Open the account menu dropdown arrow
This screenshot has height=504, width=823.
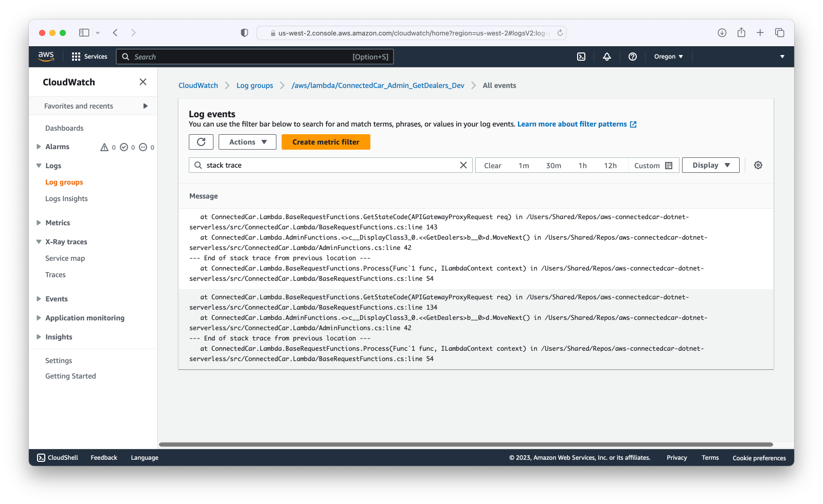tap(782, 57)
